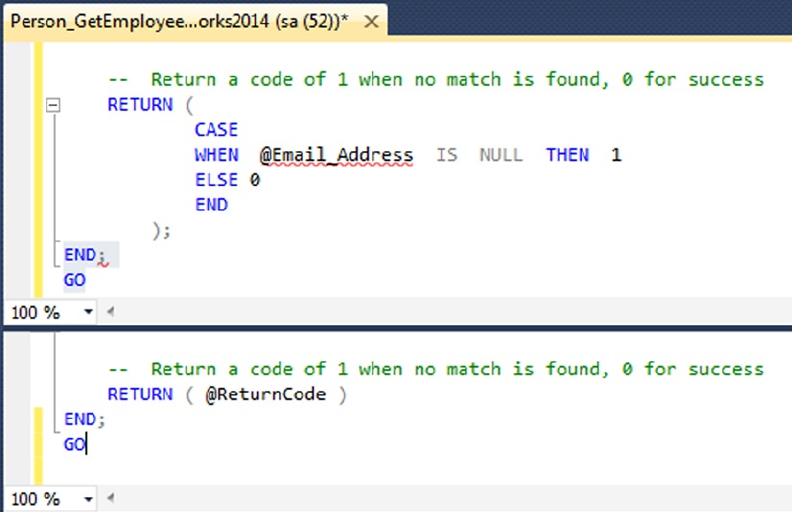Viewport: 792px width, 512px height.
Task: Click END; statement in upper pane
Action: tap(84, 255)
